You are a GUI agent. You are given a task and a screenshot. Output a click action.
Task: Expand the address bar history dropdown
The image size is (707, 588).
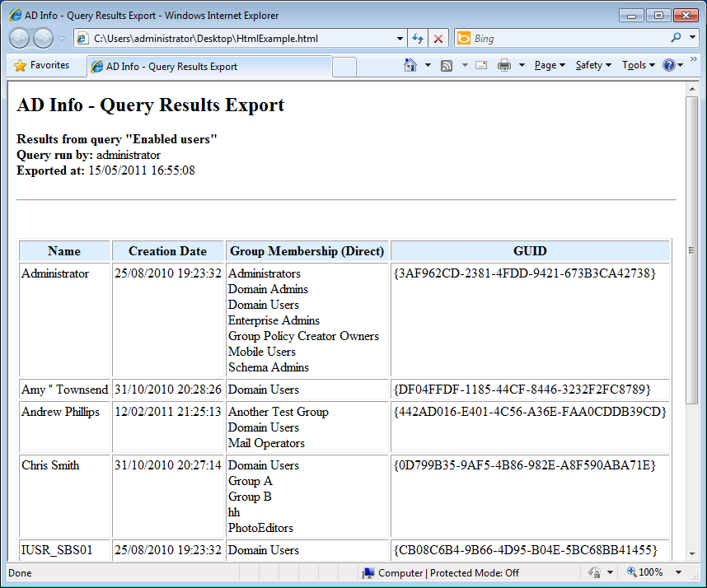pyautogui.click(x=400, y=39)
